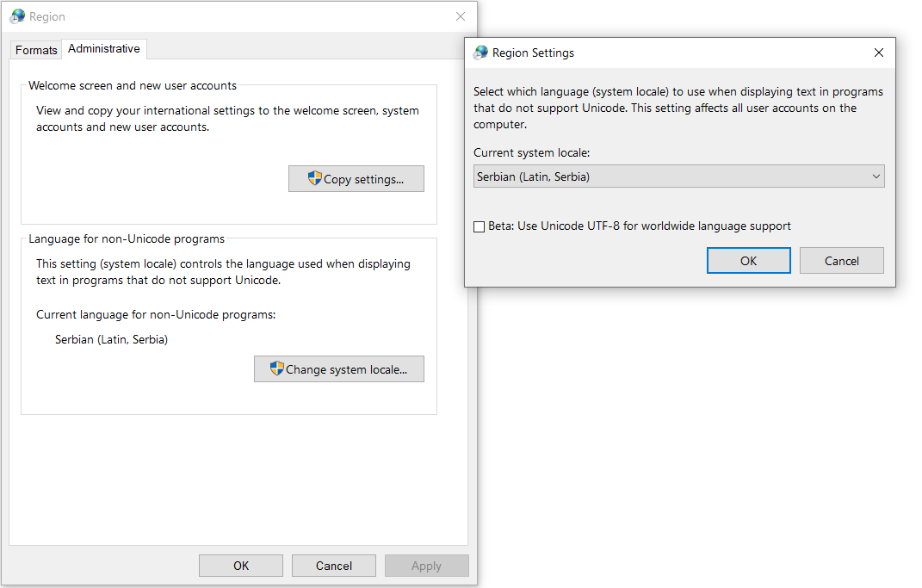
Task: Click the shield icon on Change system locale button
Action: tap(277, 368)
